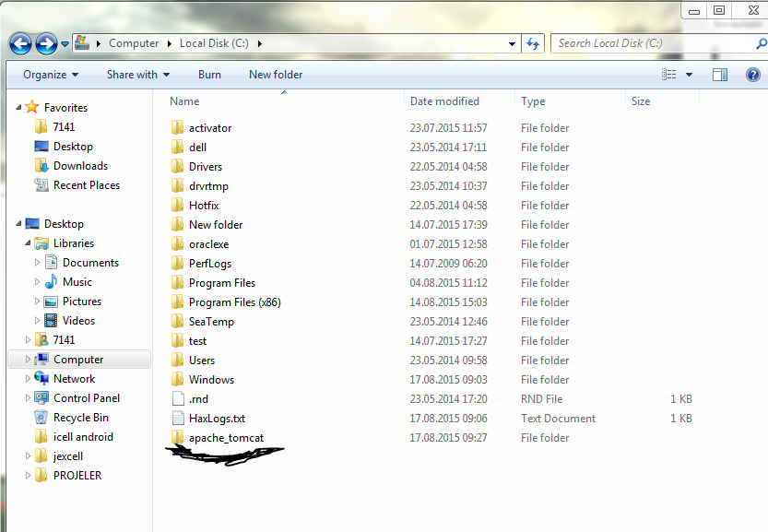Select the New folder entry in file list
The image size is (768, 532).
(207, 225)
